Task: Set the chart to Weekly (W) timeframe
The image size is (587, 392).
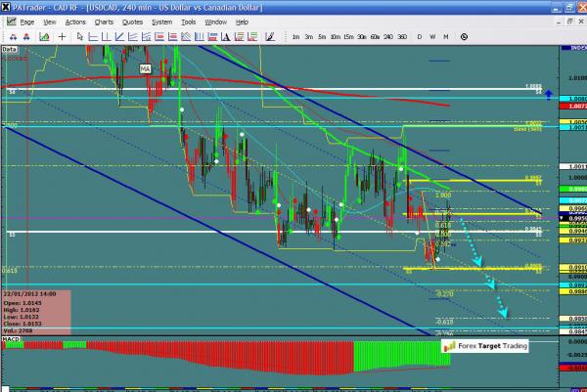Action: tap(432, 36)
